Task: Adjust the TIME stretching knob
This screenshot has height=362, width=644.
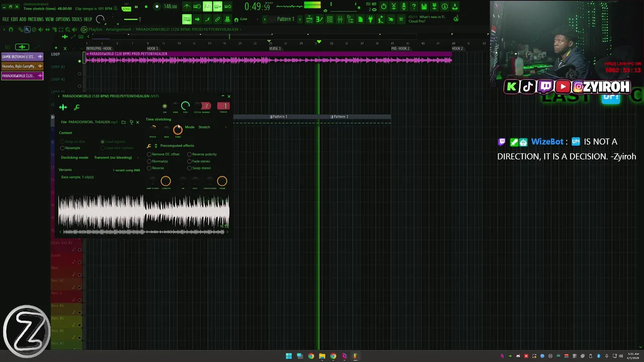Action: pyautogui.click(x=178, y=130)
